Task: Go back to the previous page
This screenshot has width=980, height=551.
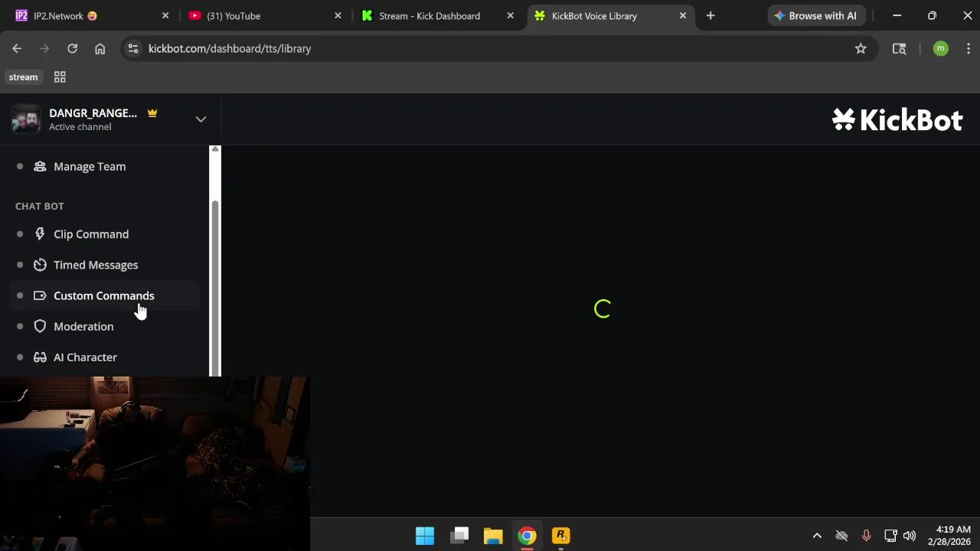Action: (x=17, y=49)
